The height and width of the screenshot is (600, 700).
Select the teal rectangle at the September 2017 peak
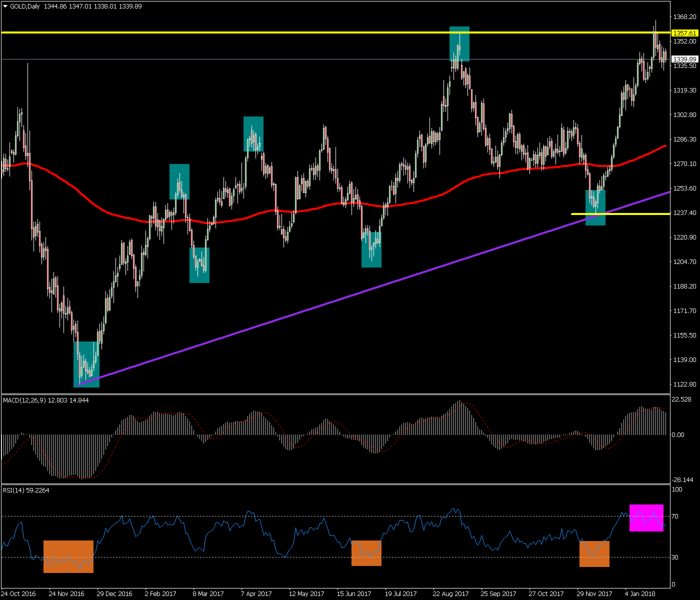click(459, 43)
